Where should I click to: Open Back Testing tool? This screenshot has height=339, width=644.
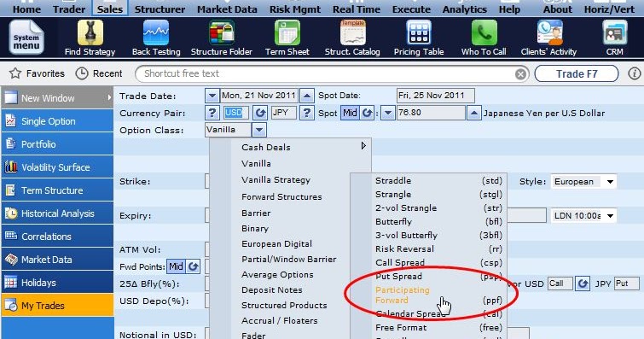[x=156, y=33]
